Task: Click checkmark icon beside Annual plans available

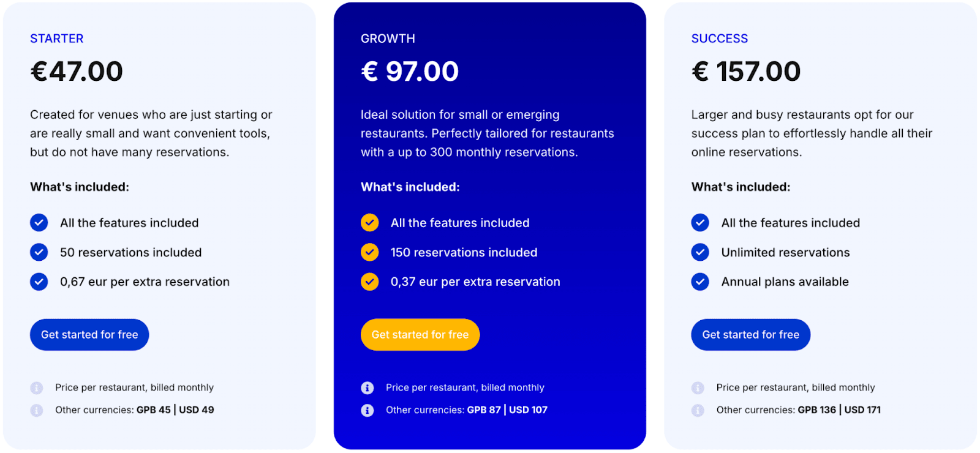Action: pos(700,282)
